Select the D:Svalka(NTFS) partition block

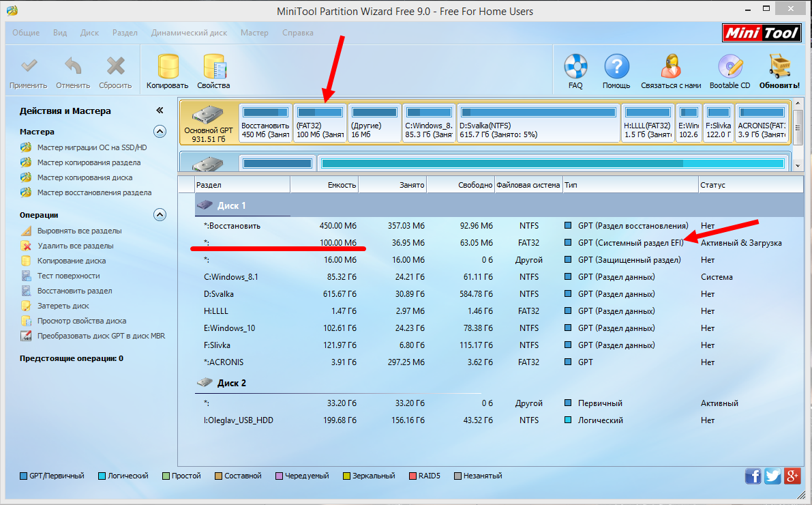coord(539,123)
